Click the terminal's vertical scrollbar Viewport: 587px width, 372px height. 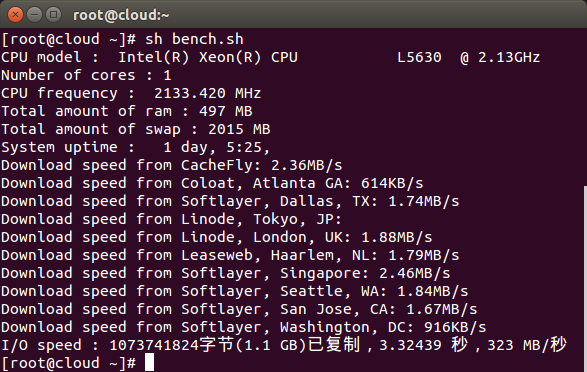585,279
